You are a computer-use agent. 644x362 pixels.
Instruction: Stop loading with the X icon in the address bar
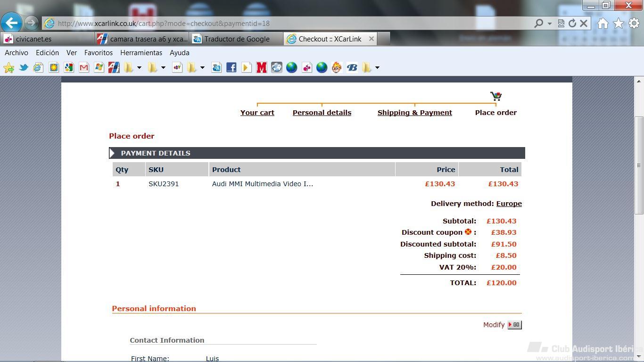[x=584, y=23]
